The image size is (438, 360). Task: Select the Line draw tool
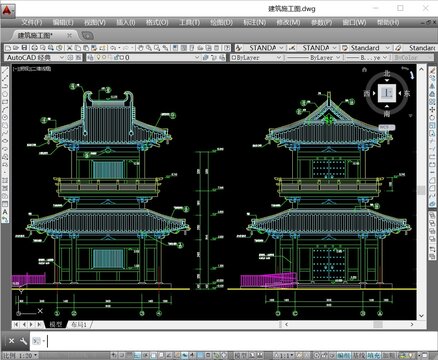(x=5, y=71)
